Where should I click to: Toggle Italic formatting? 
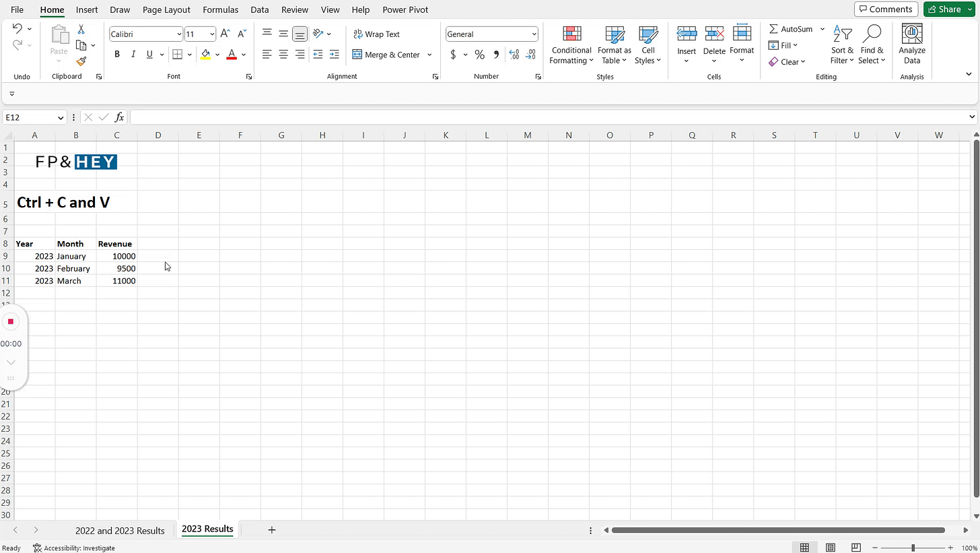[133, 55]
